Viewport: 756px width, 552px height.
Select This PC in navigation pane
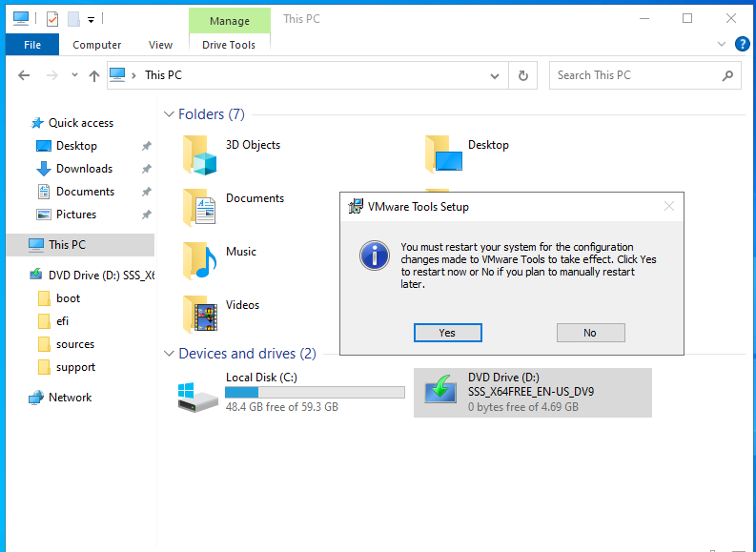[80, 244]
